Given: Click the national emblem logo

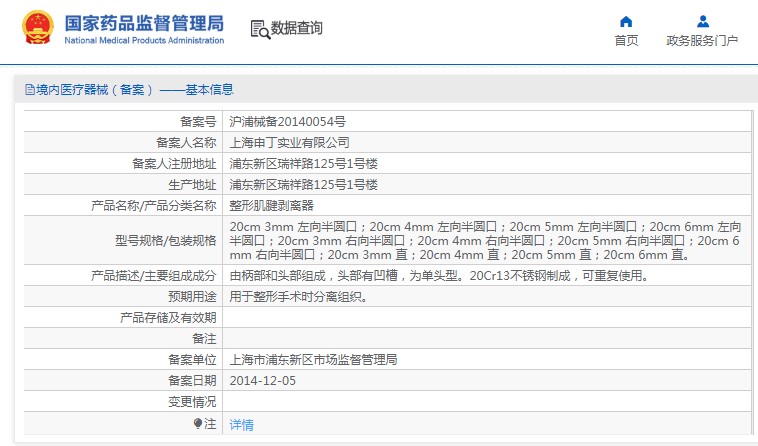Looking at the screenshot, I should click(36, 29).
